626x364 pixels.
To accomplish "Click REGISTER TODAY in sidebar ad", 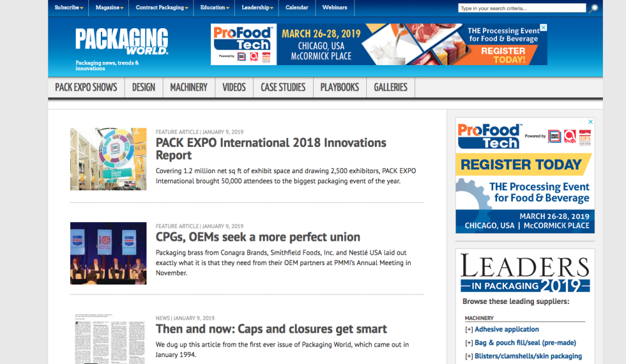I will pyautogui.click(x=521, y=164).
